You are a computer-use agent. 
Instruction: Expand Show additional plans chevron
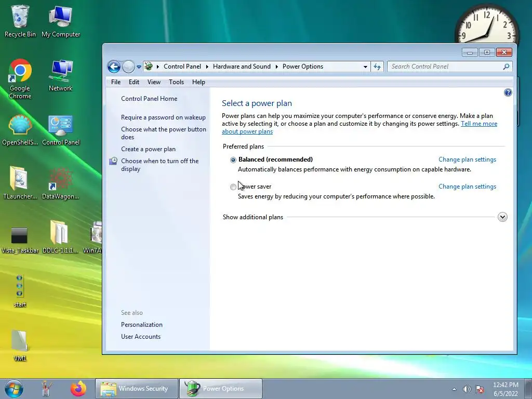502,217
